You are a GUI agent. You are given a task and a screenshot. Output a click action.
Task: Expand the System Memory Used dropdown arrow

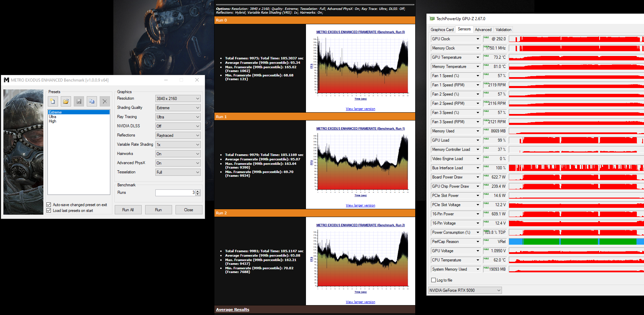[x=478, y=269]
